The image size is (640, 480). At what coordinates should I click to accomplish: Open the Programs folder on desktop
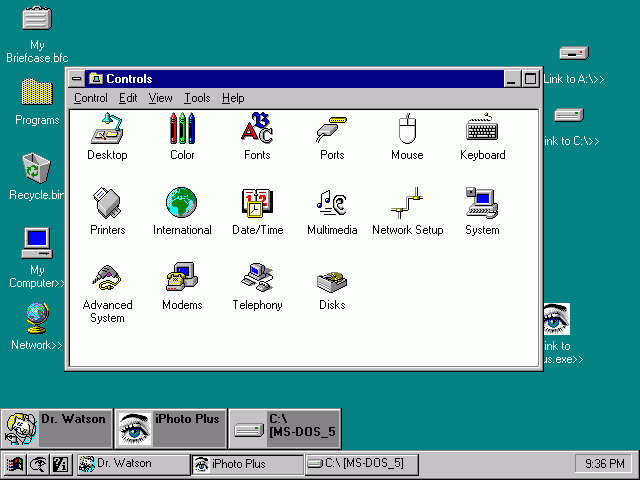37,92
